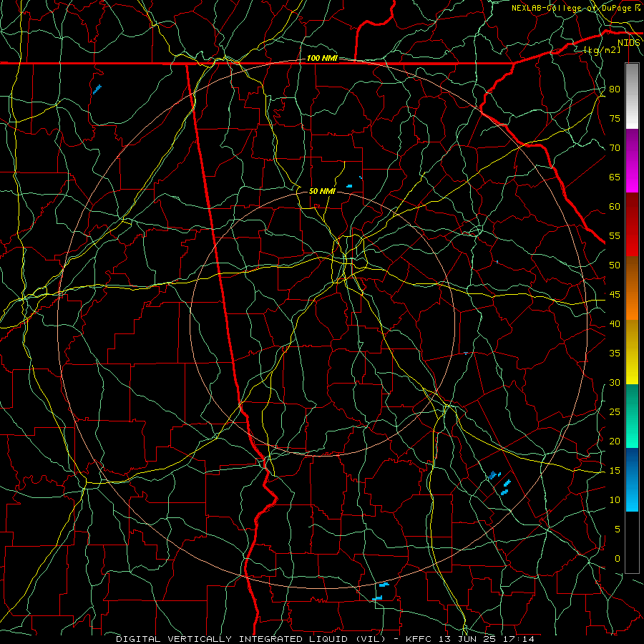The image size is (644, 644).
Task: Select the yellow-gold segment of the color scale
Action: point(632,352)
